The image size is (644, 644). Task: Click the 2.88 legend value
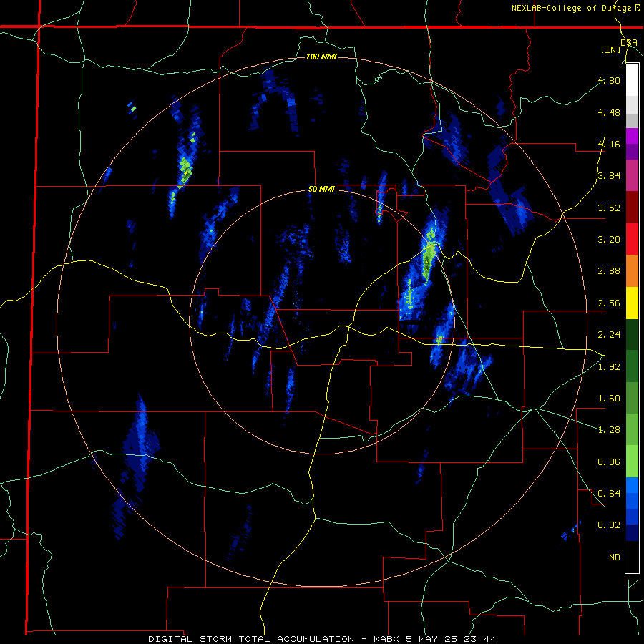coord(609,271)
